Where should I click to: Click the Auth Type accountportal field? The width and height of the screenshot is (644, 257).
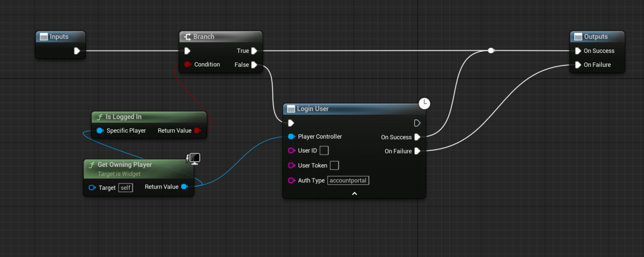(348, 180)
